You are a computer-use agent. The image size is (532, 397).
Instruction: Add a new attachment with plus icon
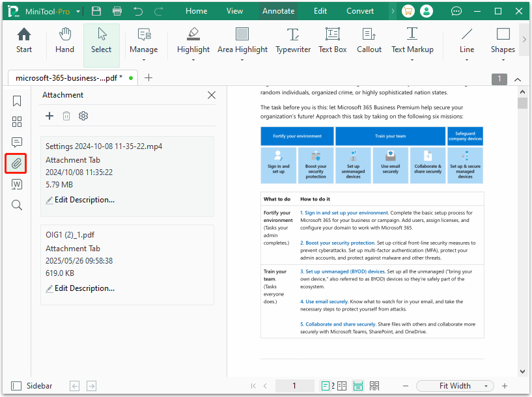point(49,116)
